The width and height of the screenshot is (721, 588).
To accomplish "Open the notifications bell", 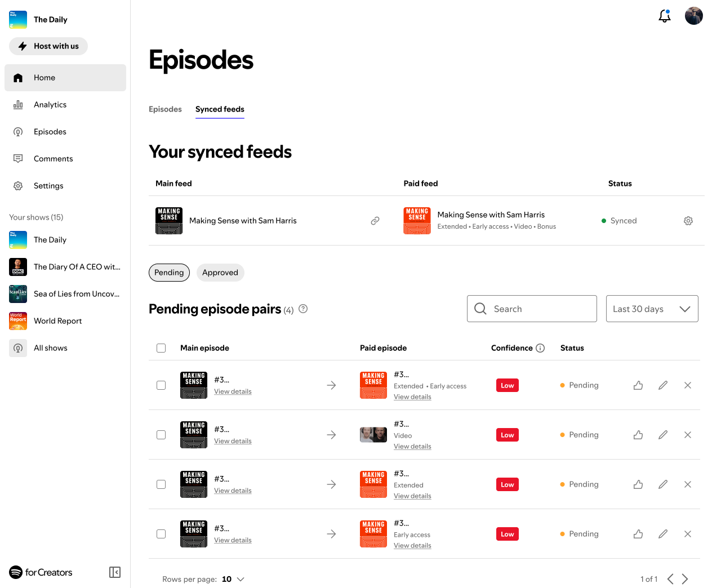I will (665, 16).
